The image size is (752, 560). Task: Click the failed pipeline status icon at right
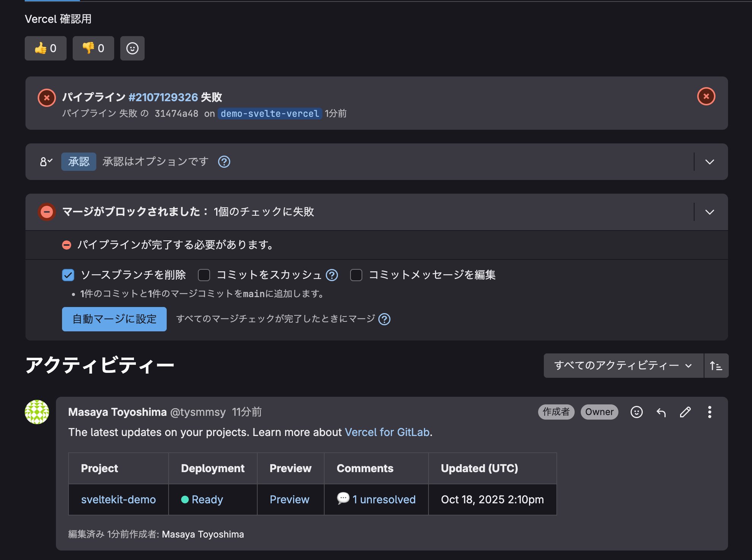(x=706, y=97)
